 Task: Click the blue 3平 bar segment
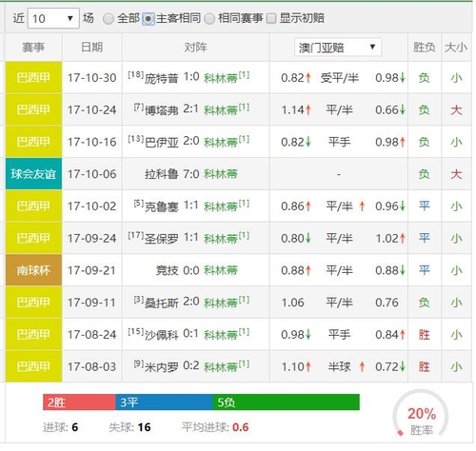pyautogui.click(x=164, y=402)
